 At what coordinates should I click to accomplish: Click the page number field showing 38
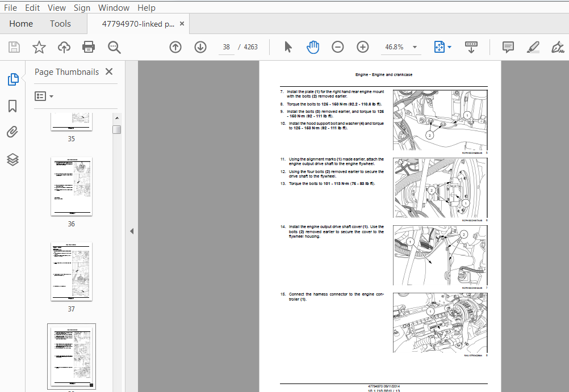227,47
